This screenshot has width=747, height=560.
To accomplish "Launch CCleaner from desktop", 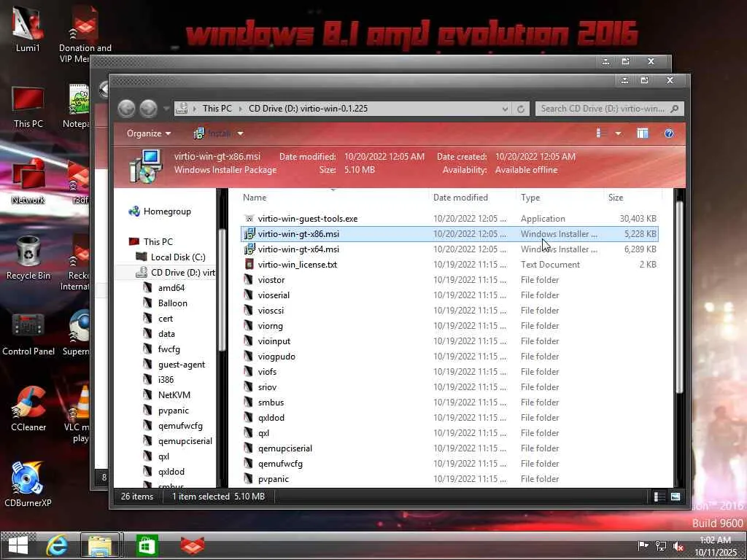I will (28, 408).
